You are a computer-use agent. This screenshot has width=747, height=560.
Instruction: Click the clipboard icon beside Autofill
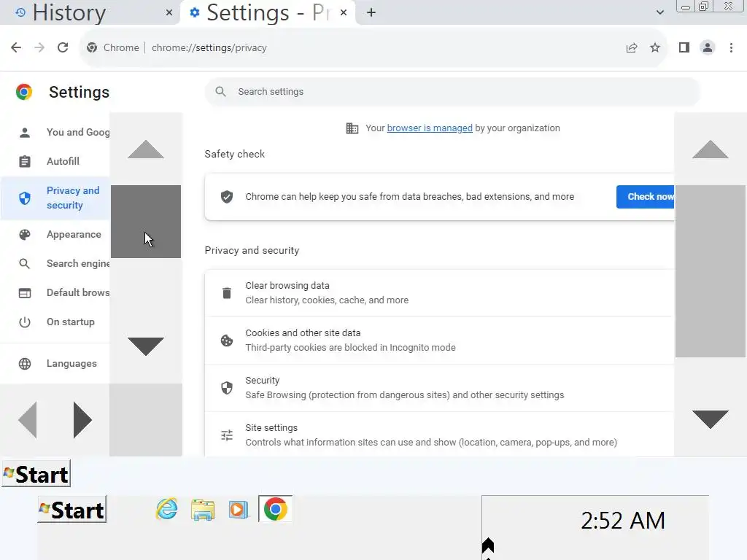coord(25,161)
